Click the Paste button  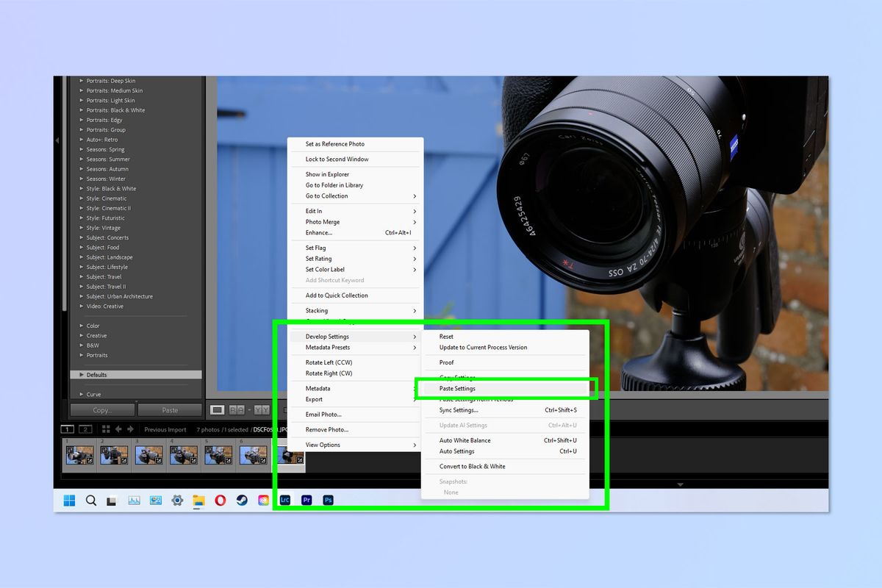pos(169,409)
